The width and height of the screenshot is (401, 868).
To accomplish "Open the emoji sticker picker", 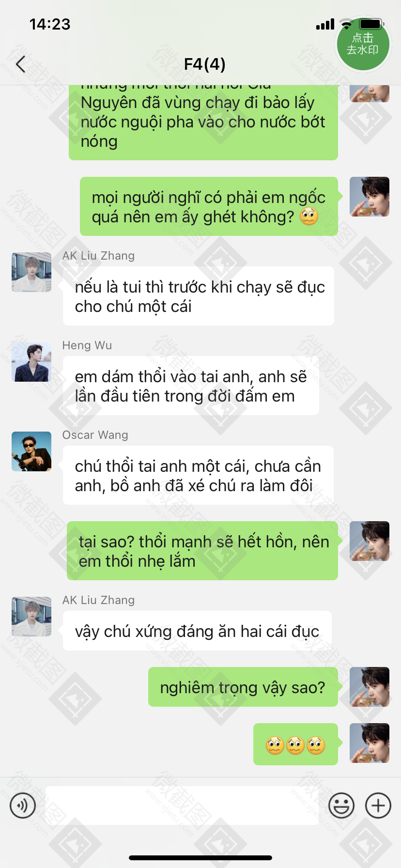I will click(x=341, y=806).
